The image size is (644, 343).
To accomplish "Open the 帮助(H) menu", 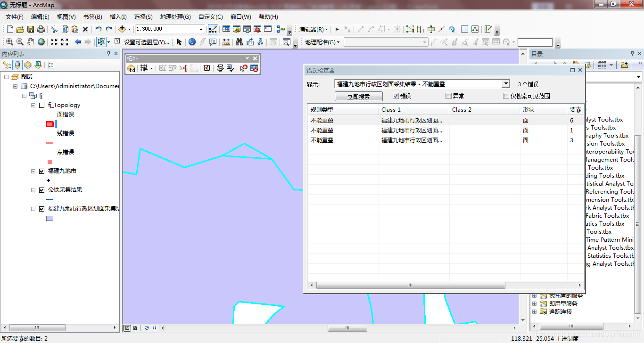I will pyautogui.click(x=268, y=16).
